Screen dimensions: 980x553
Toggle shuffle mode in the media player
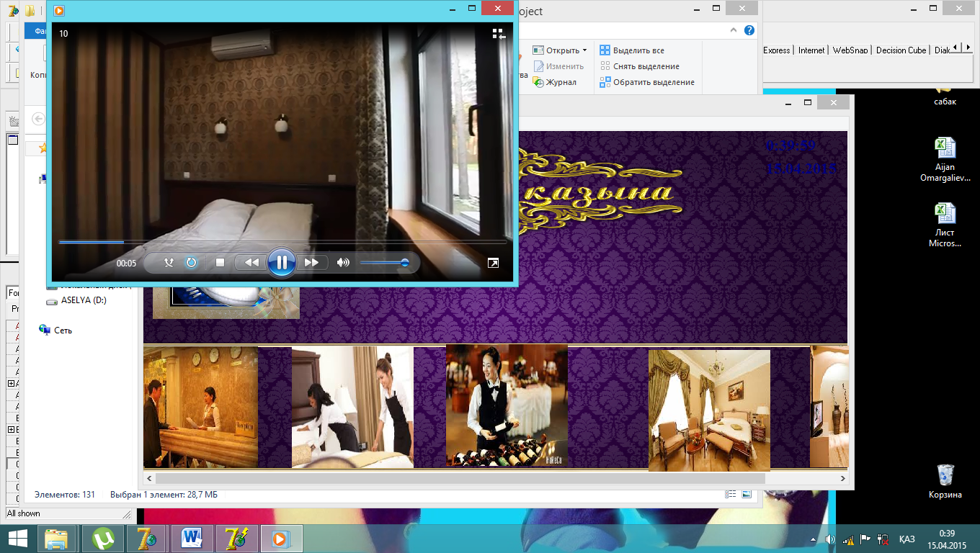[x=169, y=263]
